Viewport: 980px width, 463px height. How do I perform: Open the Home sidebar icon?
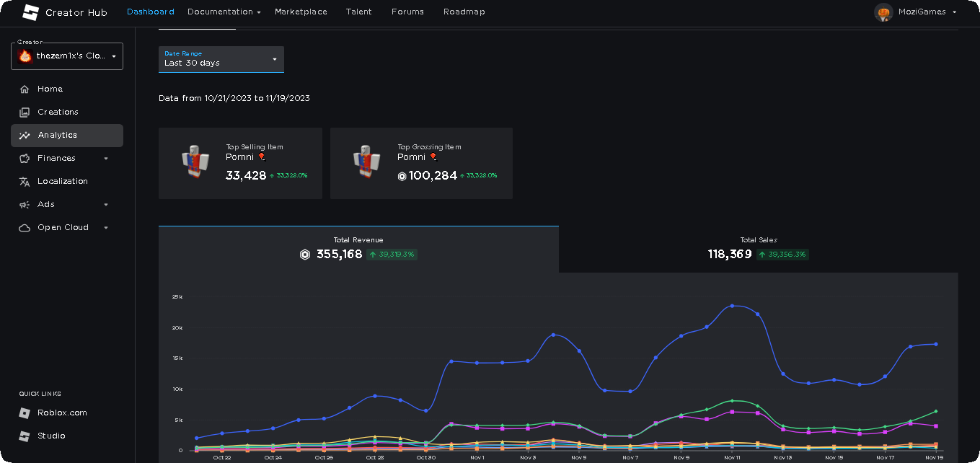pos(25,89)
